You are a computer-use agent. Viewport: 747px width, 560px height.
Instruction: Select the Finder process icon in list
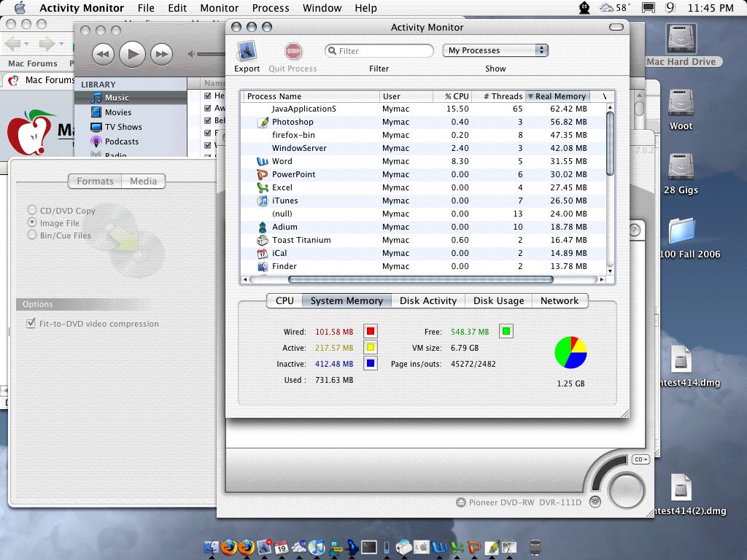(263, 267)
